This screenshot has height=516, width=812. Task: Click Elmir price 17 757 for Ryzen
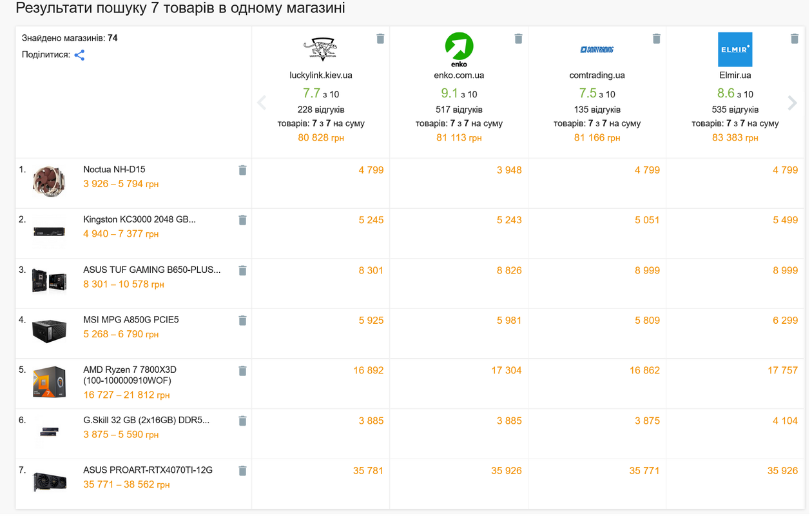coord(782,370)
